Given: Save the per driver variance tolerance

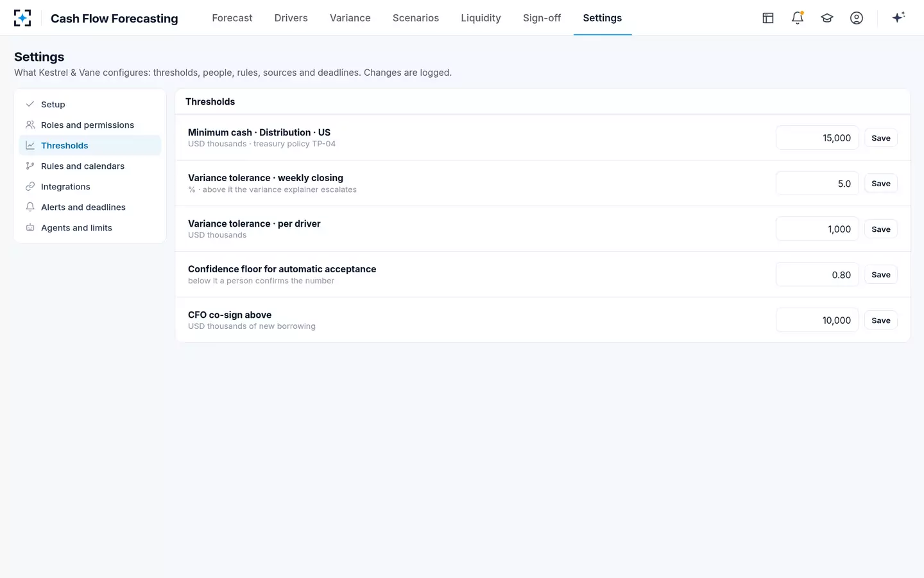Looking at the screenshot, I should point(881,229).
